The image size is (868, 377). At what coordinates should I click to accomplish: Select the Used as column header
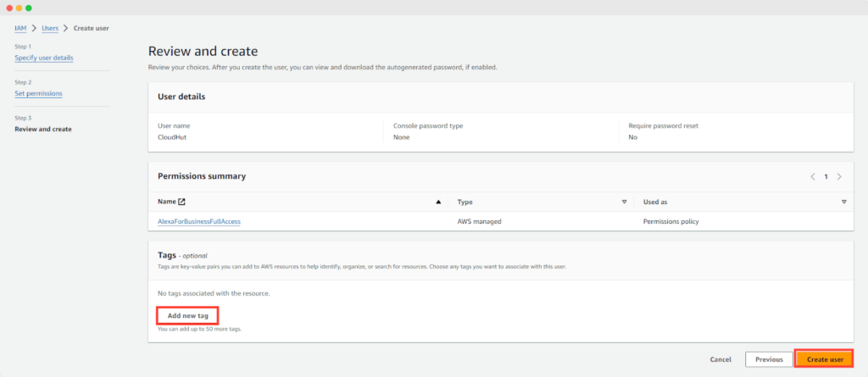[x=655, y=202]
